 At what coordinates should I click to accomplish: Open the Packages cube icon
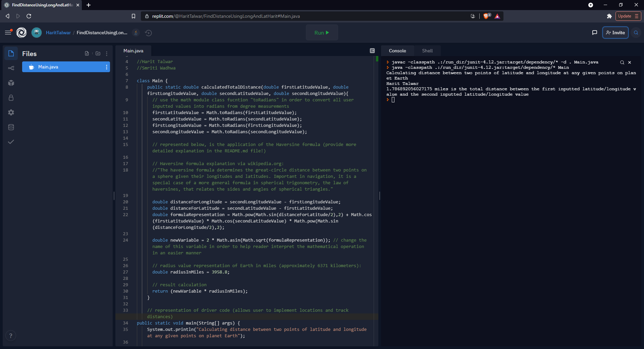pyautogui.click(x=11, y=83)
